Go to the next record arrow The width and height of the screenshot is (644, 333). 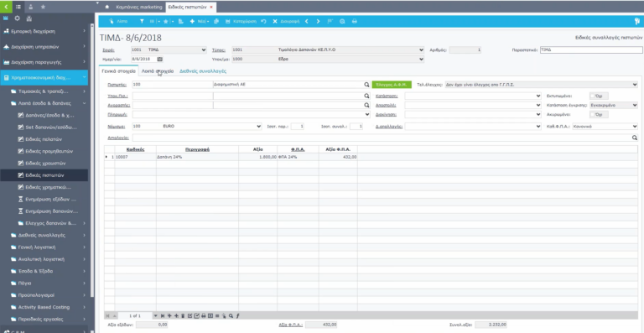click(x=319, y=21)
